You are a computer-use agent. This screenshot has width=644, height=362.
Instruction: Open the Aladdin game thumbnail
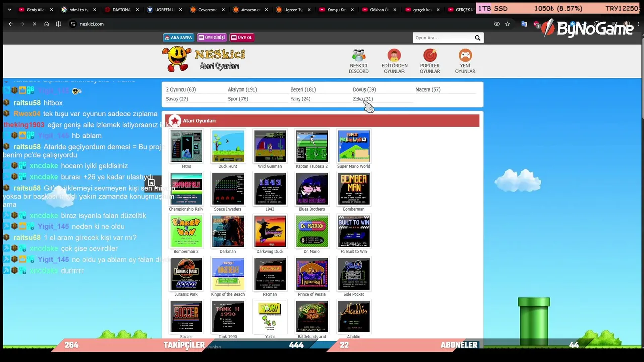tap(354, 317)
